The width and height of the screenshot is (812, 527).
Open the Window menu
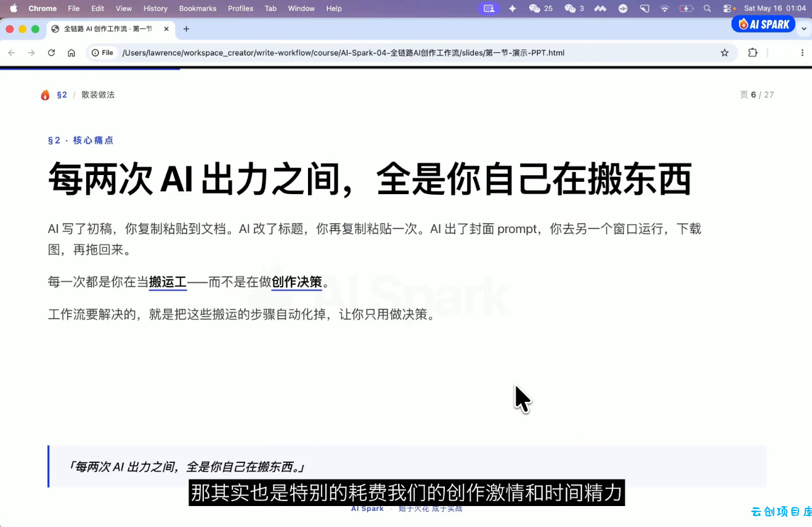click(x=301, y=9)
